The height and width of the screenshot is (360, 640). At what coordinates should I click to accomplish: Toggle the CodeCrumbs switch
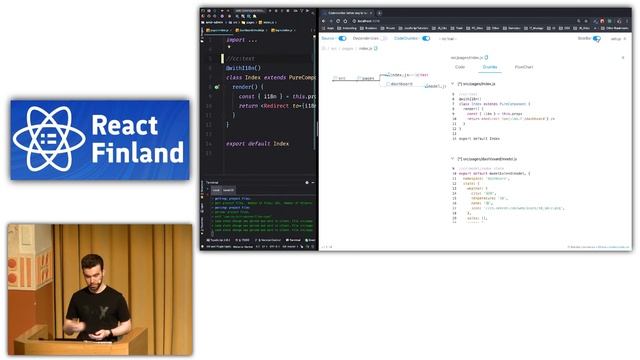pos(426,38)
